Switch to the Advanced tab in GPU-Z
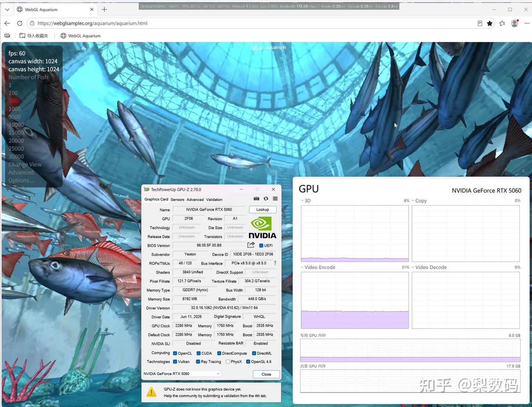The width and height of the screenshot is (532, 407). 195,200
